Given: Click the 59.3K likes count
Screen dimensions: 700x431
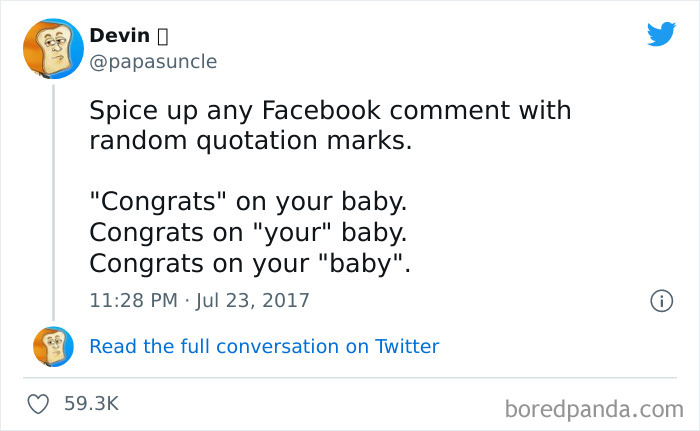Looking at the screenshot, I should [x=91, y=404].
